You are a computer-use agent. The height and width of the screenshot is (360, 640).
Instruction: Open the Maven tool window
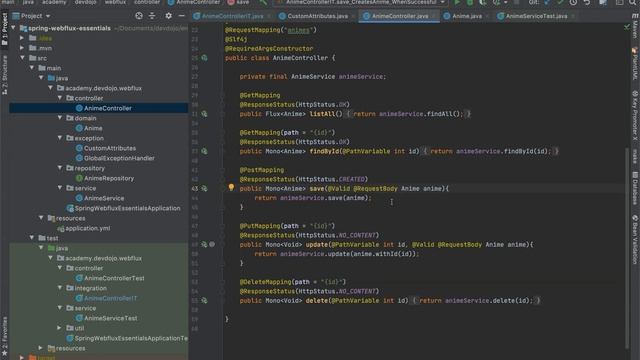(635, 26)
